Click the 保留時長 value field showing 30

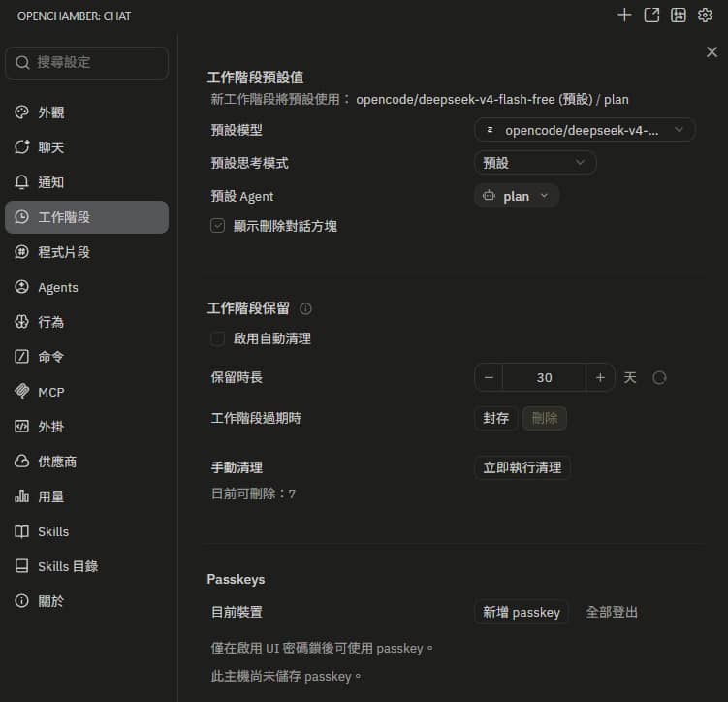544,377
